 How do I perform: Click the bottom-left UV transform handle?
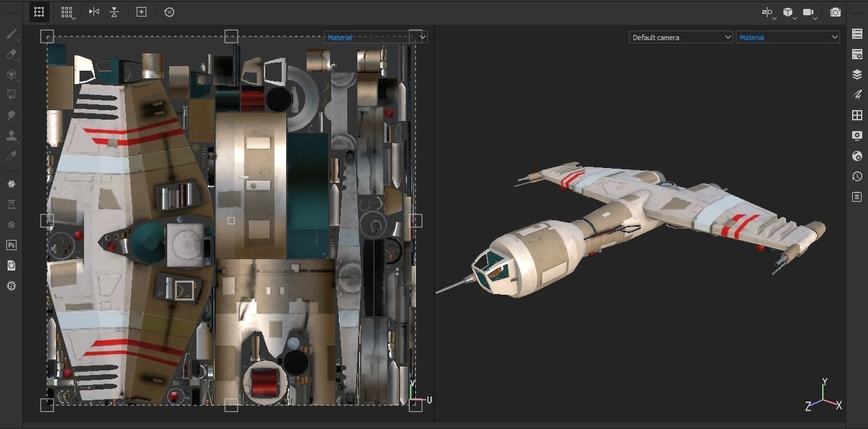pyautogui.click(x=47, y=405)
